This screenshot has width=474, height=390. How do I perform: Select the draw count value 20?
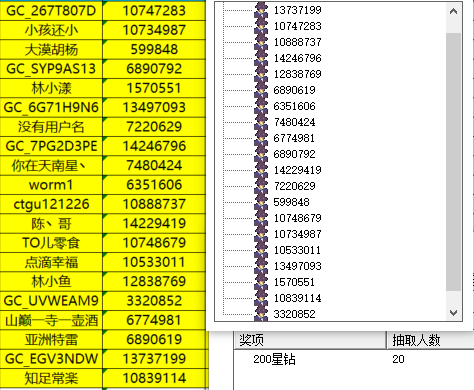[x=398, y=359]
